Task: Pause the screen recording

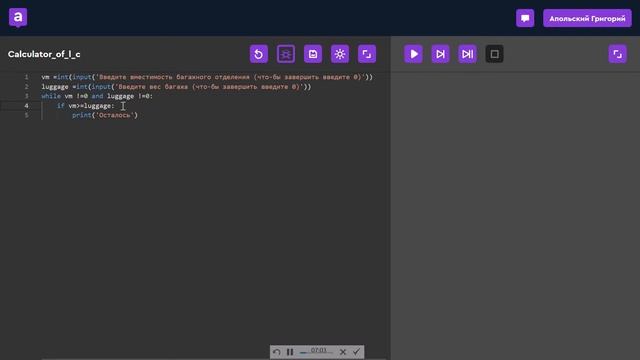Action: 290,352
